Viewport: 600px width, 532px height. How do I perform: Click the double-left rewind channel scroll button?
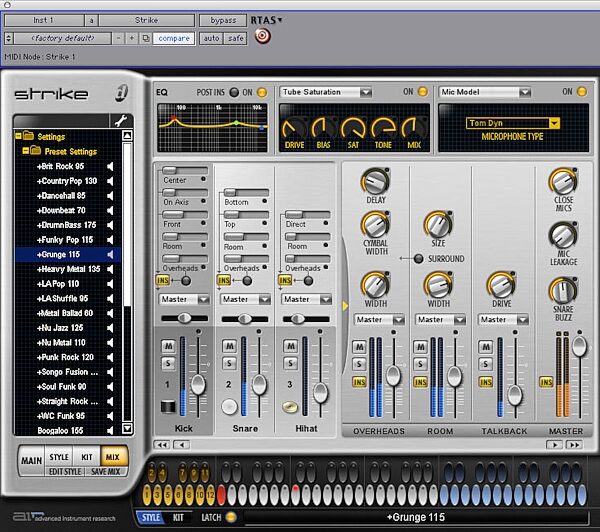click(x=162, y=445)
